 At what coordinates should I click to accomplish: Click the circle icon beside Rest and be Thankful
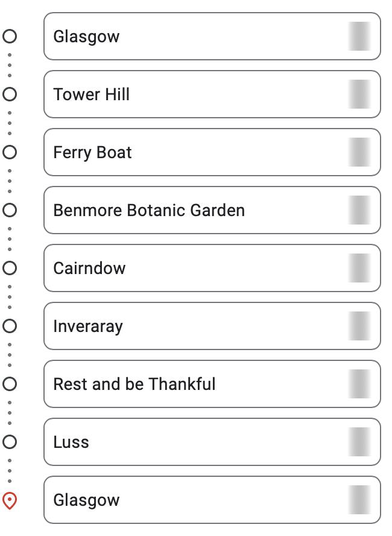[x=10, y=384]
